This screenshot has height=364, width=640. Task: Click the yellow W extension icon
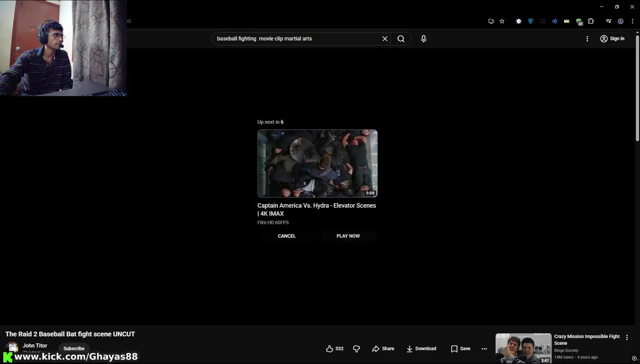[567, 21]
